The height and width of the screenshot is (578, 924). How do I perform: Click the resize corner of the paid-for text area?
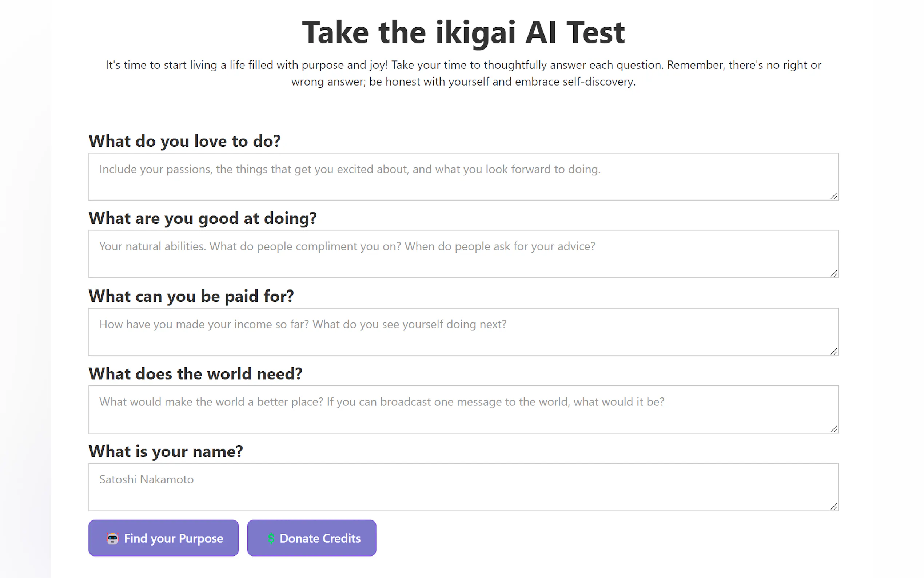click(833, 352)
